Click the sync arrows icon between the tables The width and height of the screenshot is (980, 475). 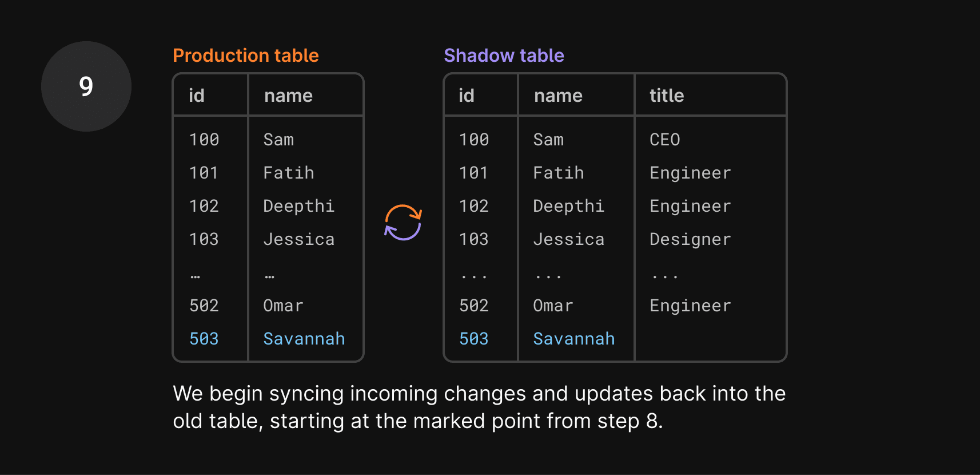[x=403, y=223]
